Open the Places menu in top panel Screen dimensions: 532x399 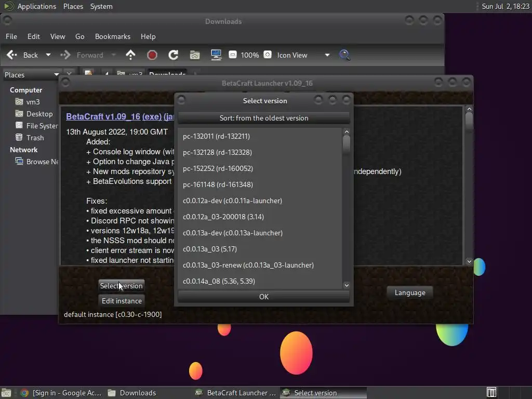click(73, 6)
